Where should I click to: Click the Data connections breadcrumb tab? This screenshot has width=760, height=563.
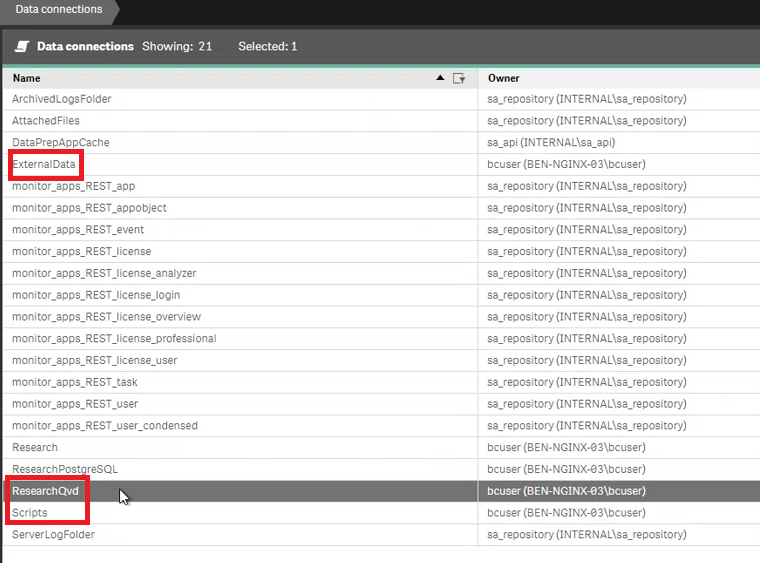coord(59,9)
